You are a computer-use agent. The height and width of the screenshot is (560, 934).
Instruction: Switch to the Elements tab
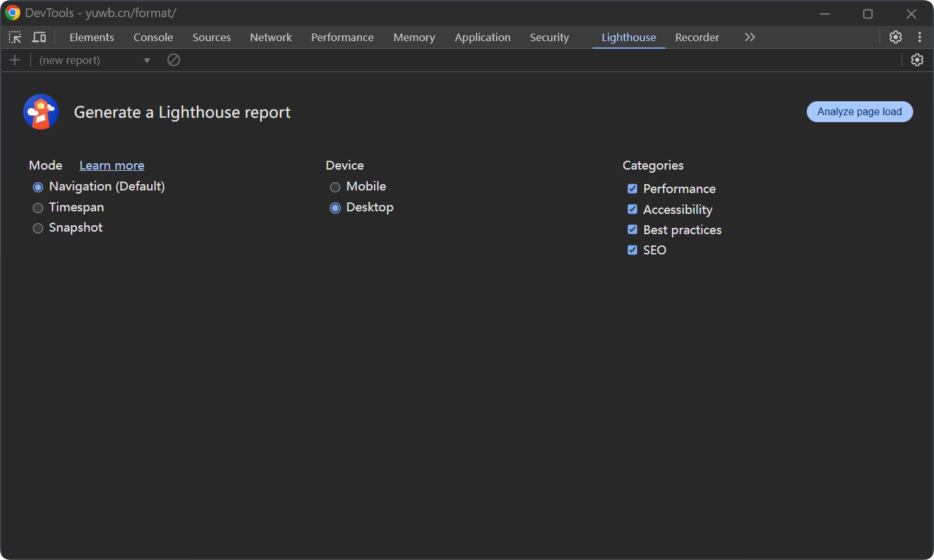(x=92, y=37)
